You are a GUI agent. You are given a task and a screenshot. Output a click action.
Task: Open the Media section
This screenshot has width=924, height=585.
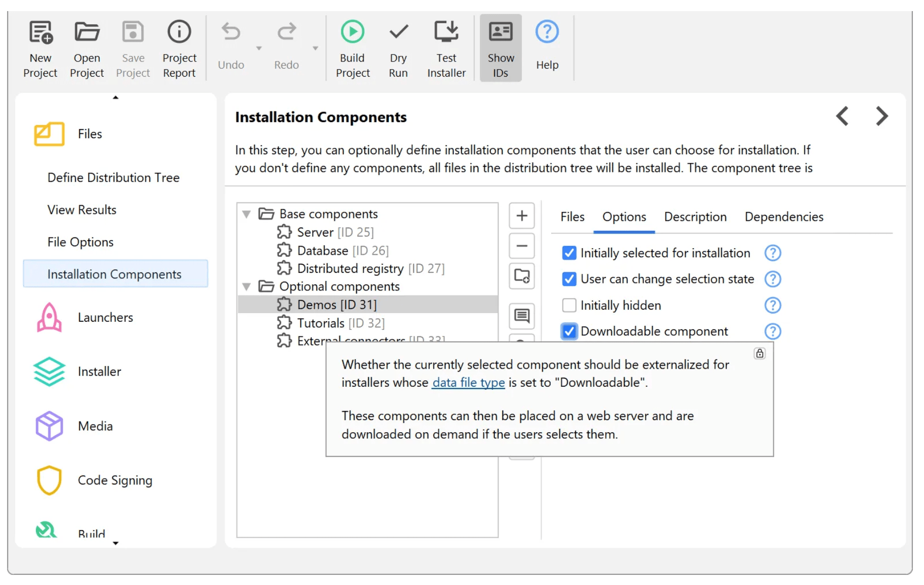coord(95,426)
